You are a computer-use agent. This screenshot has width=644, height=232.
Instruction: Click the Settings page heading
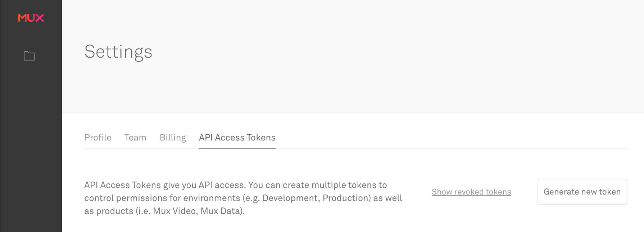[x=118, y=52]
